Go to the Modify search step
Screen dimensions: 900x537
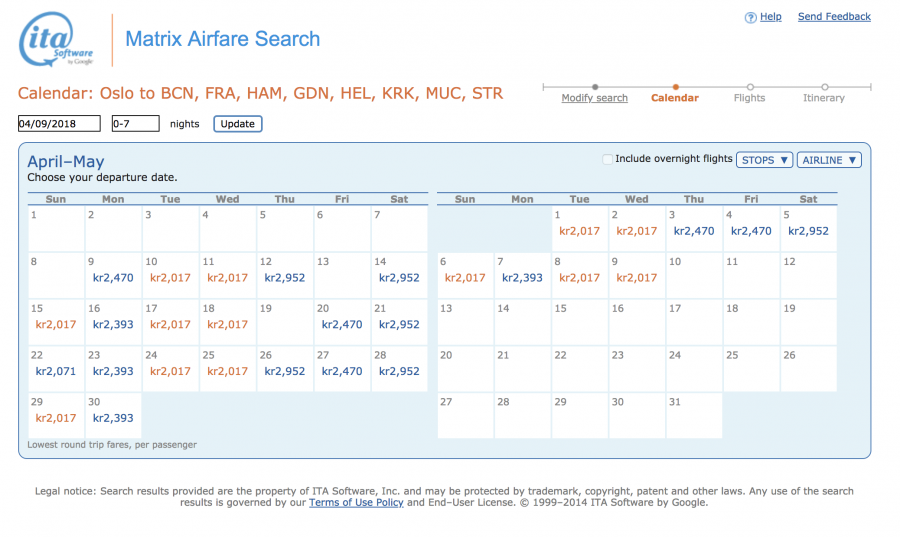tap(594, 98)
